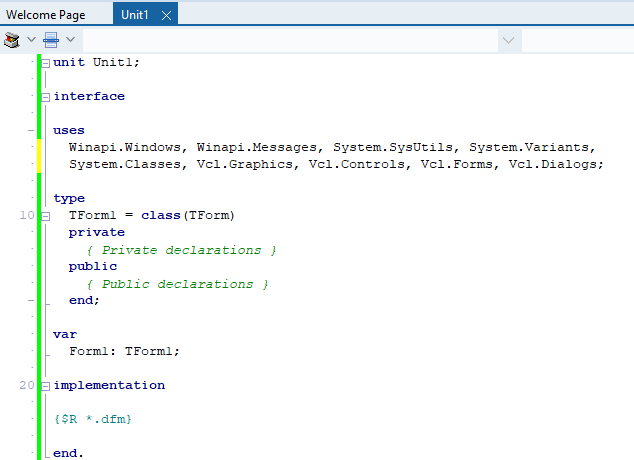The image size is (634, 460).
Task: Click the 'Unit1;' identifier on first line
Action: coord(116,62)
